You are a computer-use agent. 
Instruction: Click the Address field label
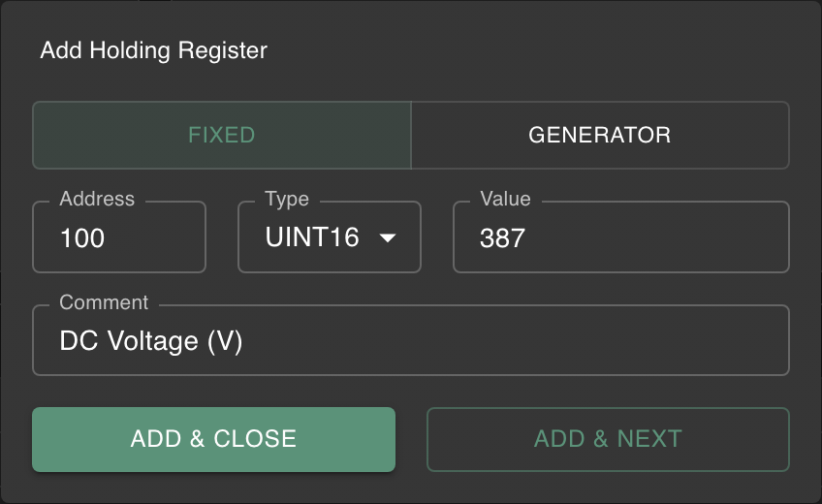[97, 199]
